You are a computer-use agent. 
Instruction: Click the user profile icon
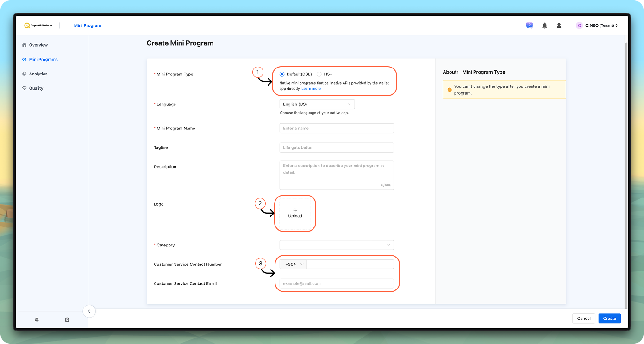[x=559, y=25]
